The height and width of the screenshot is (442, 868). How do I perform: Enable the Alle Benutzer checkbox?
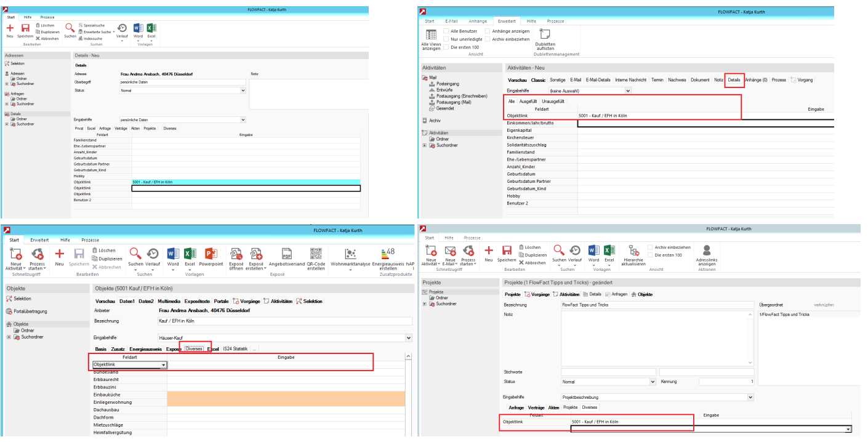446,31
